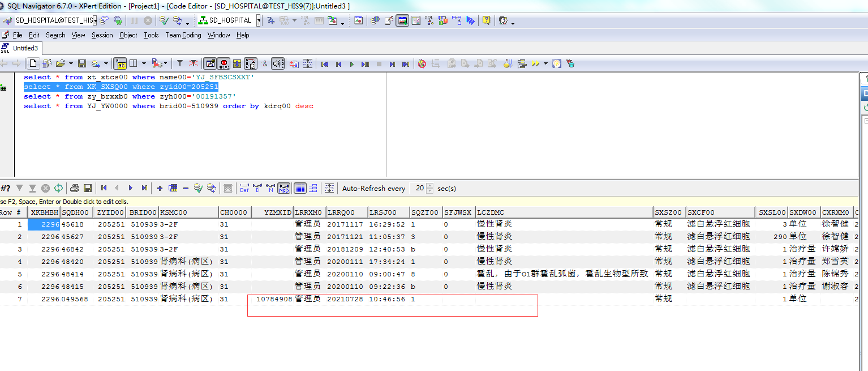This screenshot has height=371, width=868.
Task: Expand the open-file dropdown arrow
Action: 71,64
